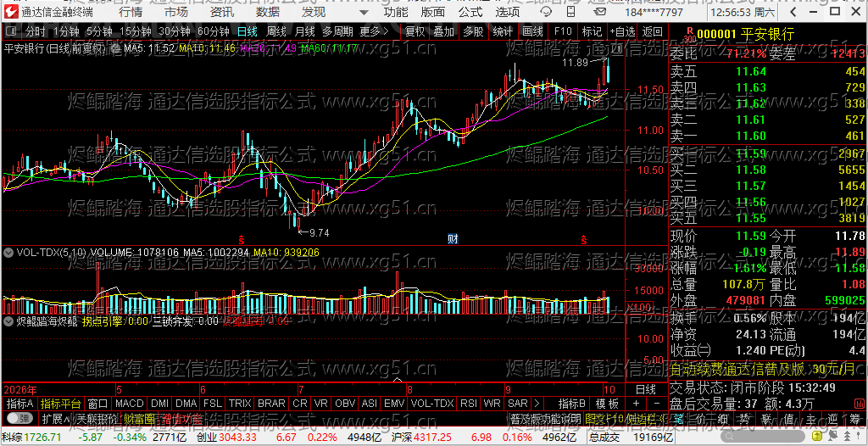The height and width of the screenshot is (446, 868).
Task: Switch to the 周线 period tab
Action: [276, 31]
